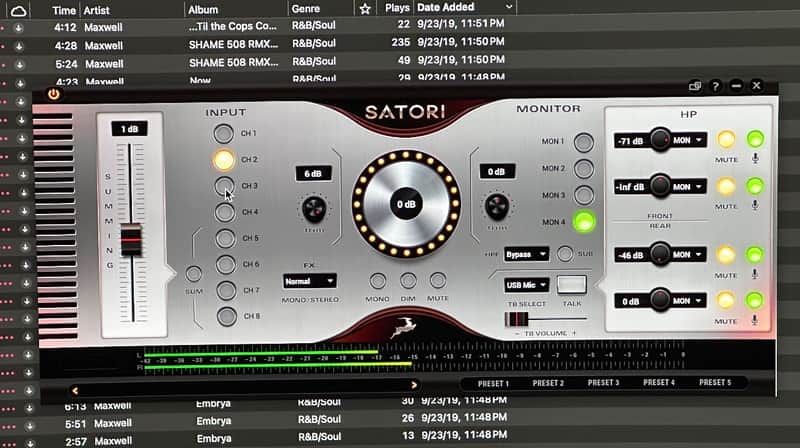Open MON source dropdown on -71 dB row

tap(689, 140)
